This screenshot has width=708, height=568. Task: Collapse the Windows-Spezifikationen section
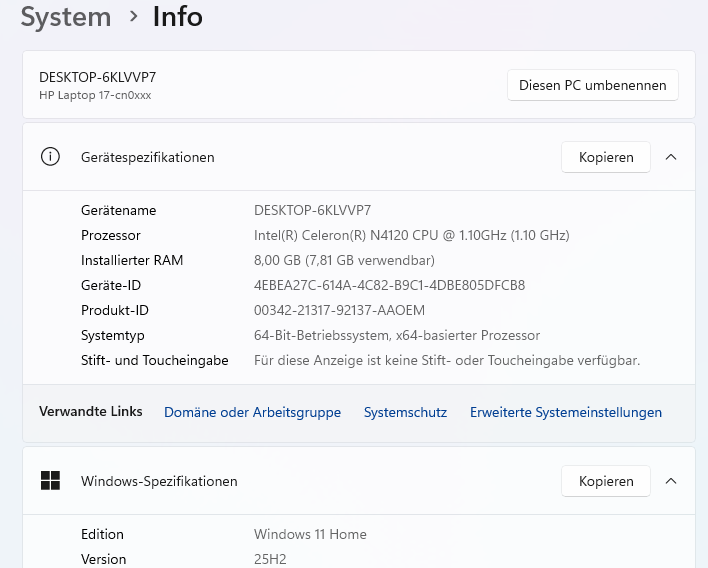tap(671, 481)
